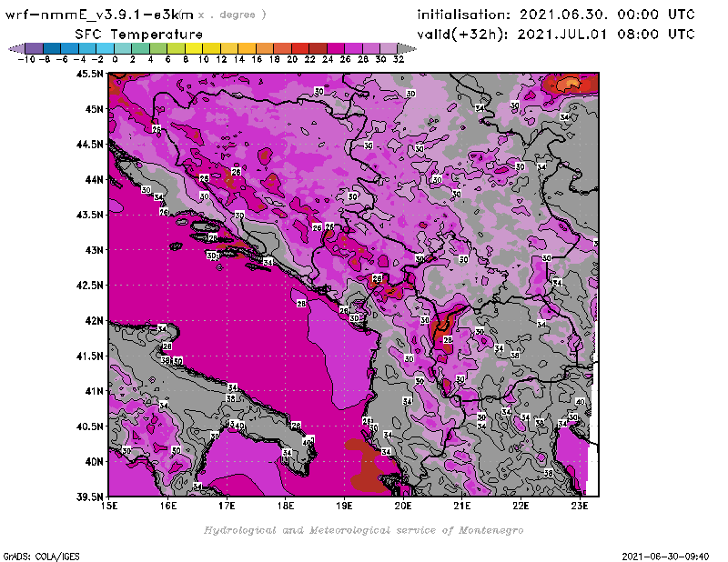Click the light purple below -10 arrow swatch
Viewport: 728px width, 562px height.
[x=16, y=49]
